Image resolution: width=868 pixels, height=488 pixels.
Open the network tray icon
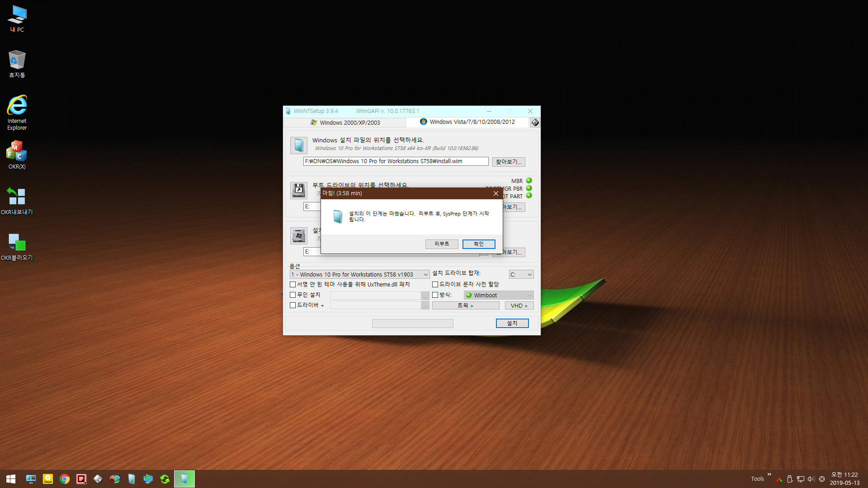click(801, 479)
